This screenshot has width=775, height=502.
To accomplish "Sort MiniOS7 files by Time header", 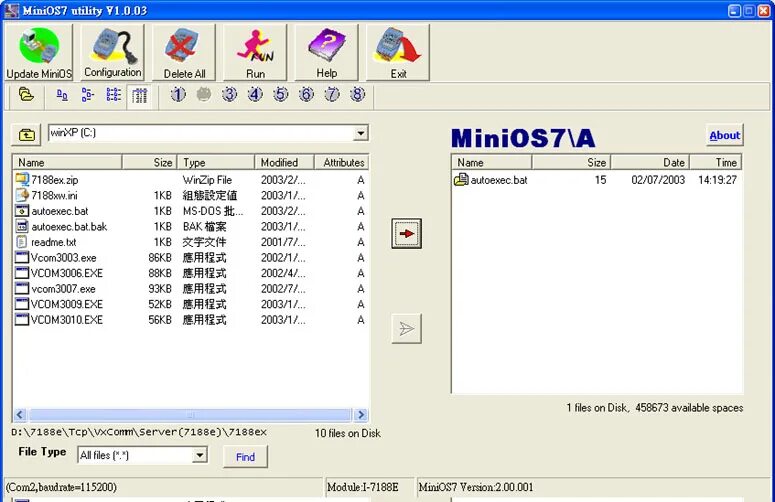I will 716,163.
